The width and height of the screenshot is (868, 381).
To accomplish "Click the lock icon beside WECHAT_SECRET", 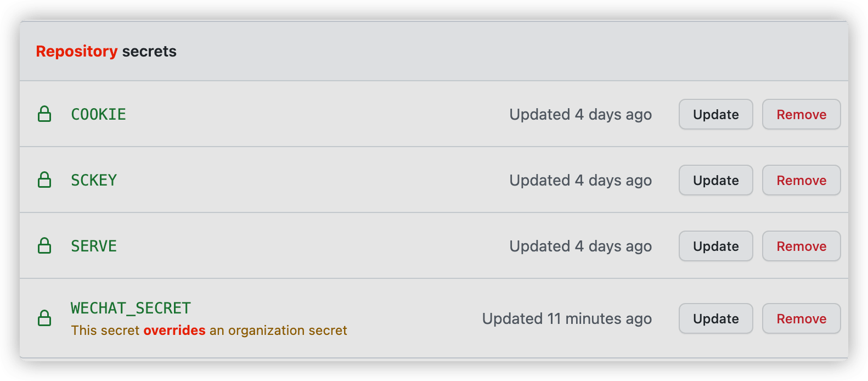I will click(44, 318).
